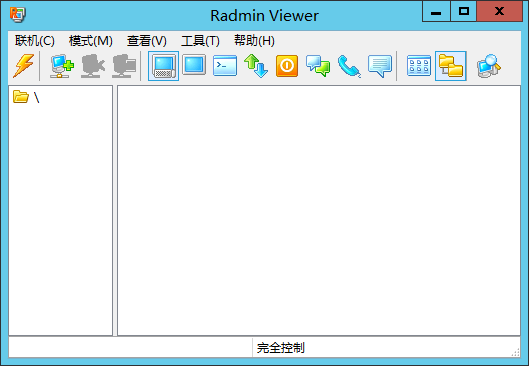Choose the Telnet terminal mode icon
This screenshot has height=366, width=529.
click(225, 65)
